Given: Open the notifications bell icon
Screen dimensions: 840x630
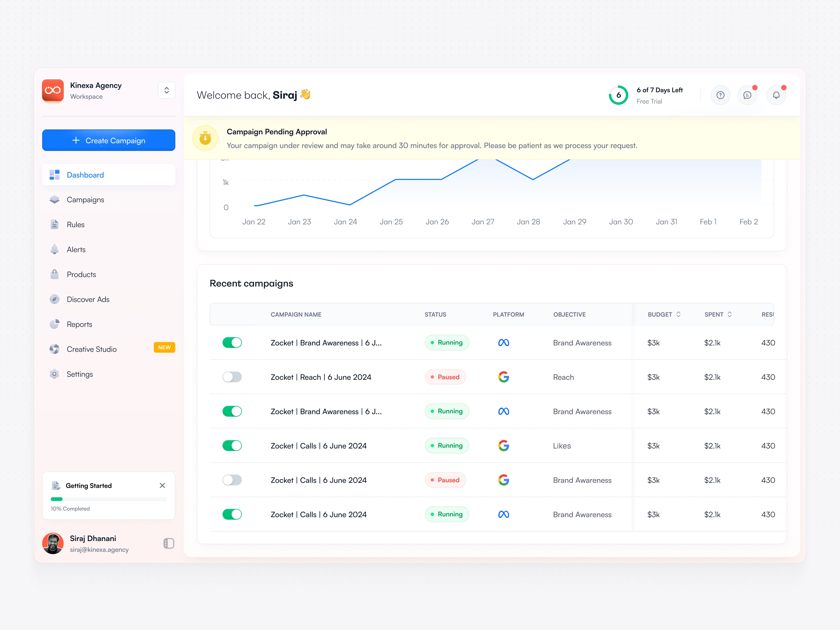Looking at the screenshot, I should click(776, 95).
